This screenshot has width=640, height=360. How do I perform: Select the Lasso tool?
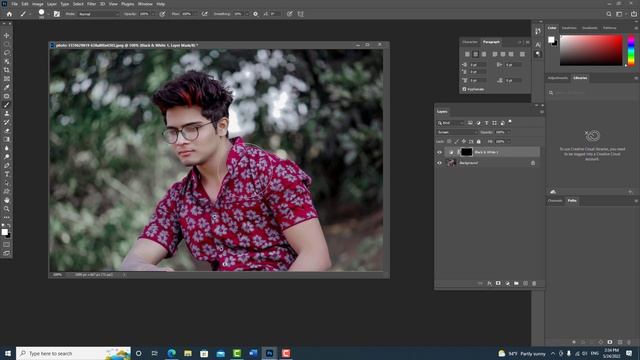point(7,53)
